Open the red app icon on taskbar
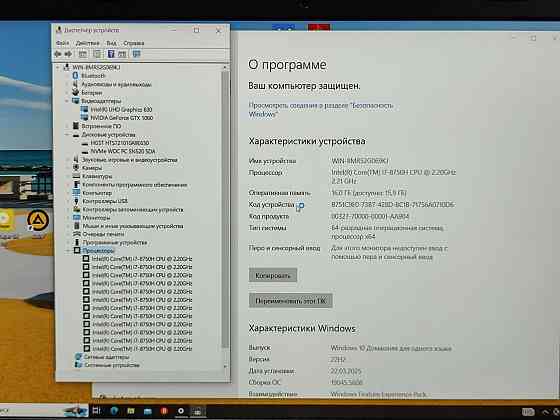Viewport: 560px width, 420px height. tap(164, 411)
